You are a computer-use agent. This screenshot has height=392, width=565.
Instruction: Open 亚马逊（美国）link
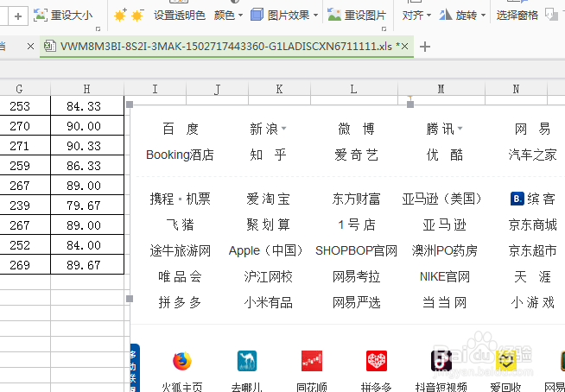pos(442,199)
